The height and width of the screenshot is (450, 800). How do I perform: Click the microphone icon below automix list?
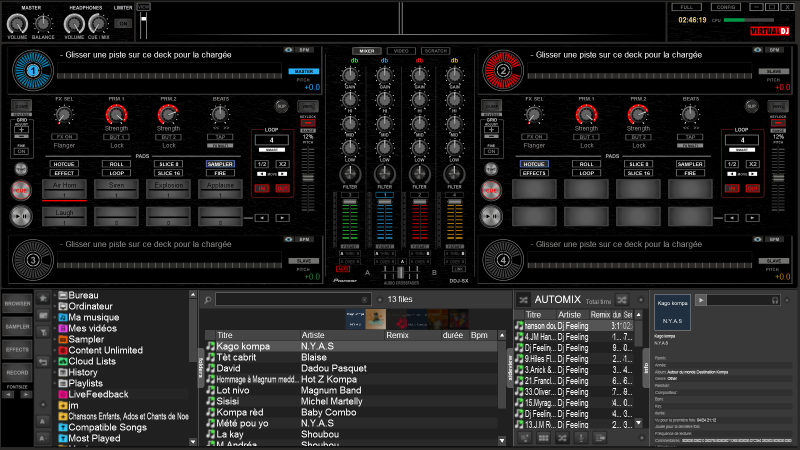point(581,438)
